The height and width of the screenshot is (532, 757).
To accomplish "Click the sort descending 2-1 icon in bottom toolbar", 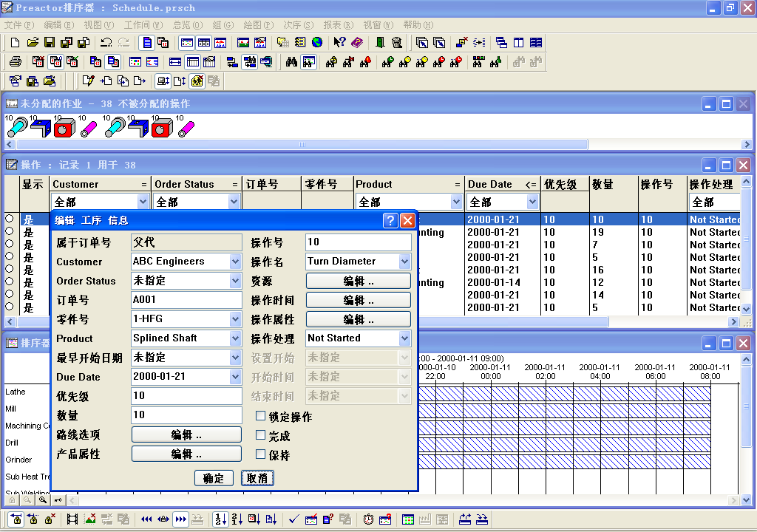I will (x=237, y=519).
